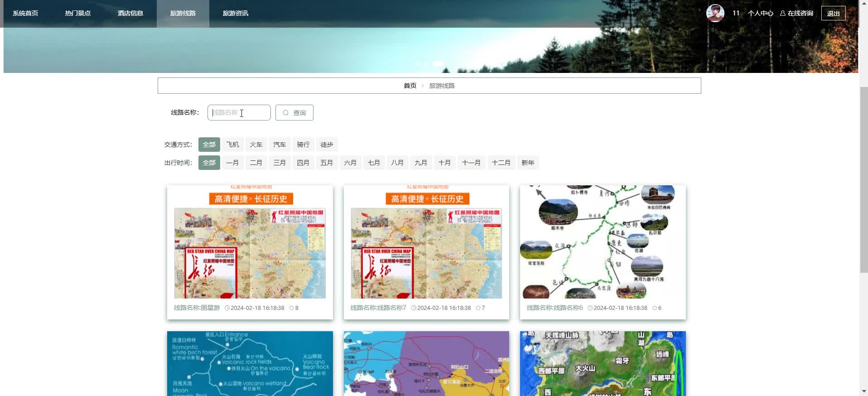The image size is (868, 396).
Task: Open 在线咨询 chat link
Action: pos(796,14)
